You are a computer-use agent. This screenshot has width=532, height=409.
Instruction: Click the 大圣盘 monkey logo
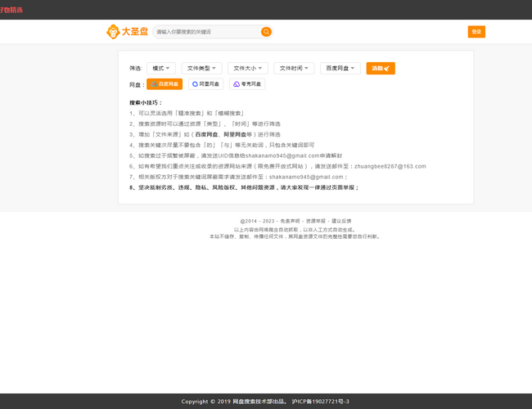112,32
